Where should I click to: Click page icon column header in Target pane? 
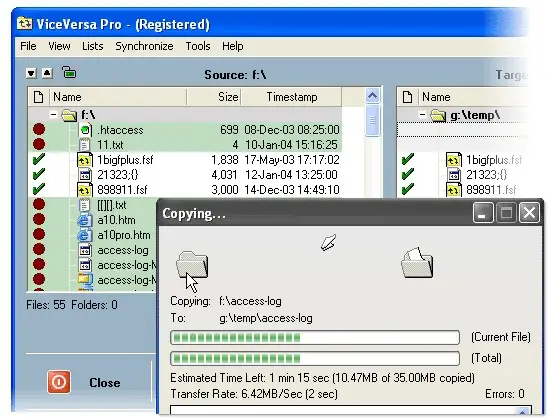coord(408,97)
